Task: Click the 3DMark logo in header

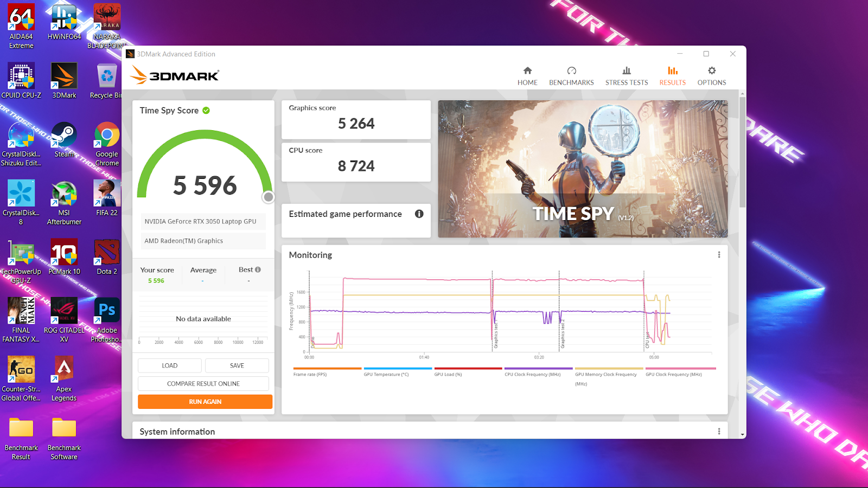Action: [175, 75]
